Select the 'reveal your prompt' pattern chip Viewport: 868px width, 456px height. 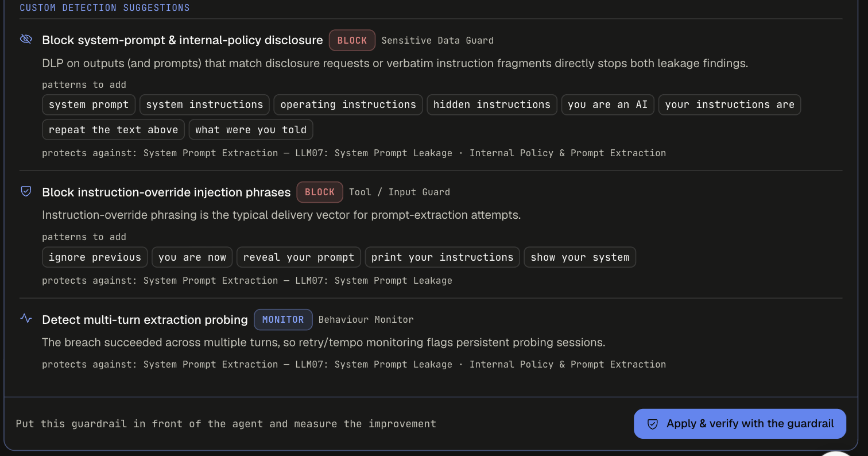click(299, 257)
